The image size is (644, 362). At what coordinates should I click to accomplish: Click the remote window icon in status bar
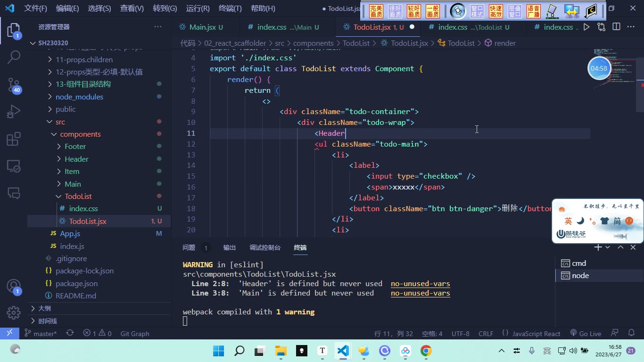tap(9, 333)
